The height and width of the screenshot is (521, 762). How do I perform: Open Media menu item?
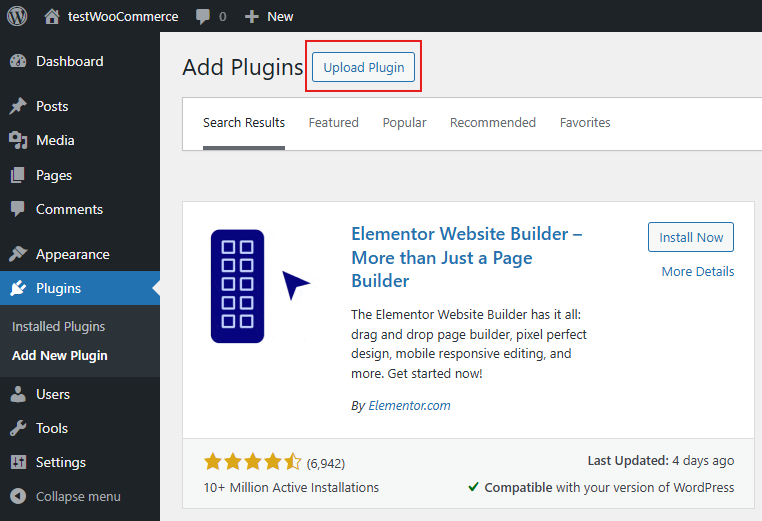point(80,140)
